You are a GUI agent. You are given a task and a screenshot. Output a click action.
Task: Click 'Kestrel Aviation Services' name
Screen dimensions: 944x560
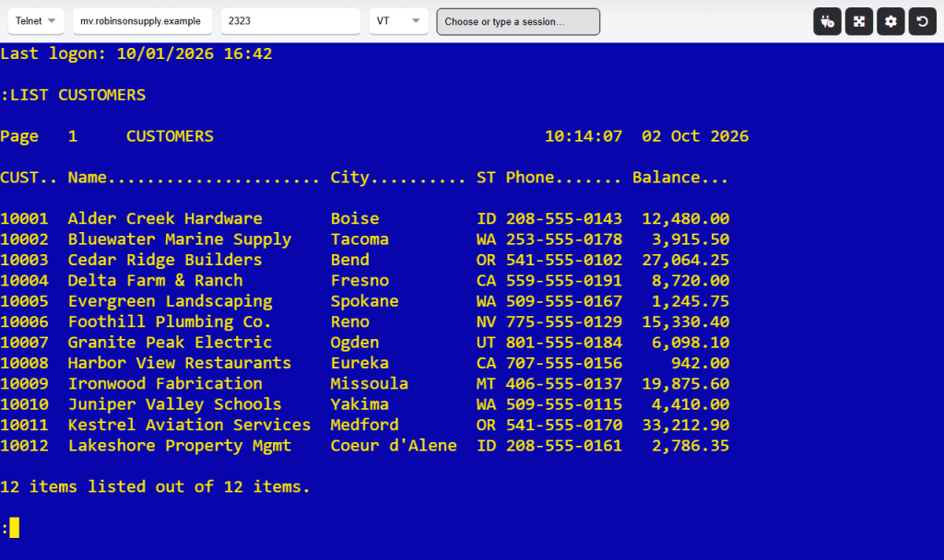tap(189, 426)
